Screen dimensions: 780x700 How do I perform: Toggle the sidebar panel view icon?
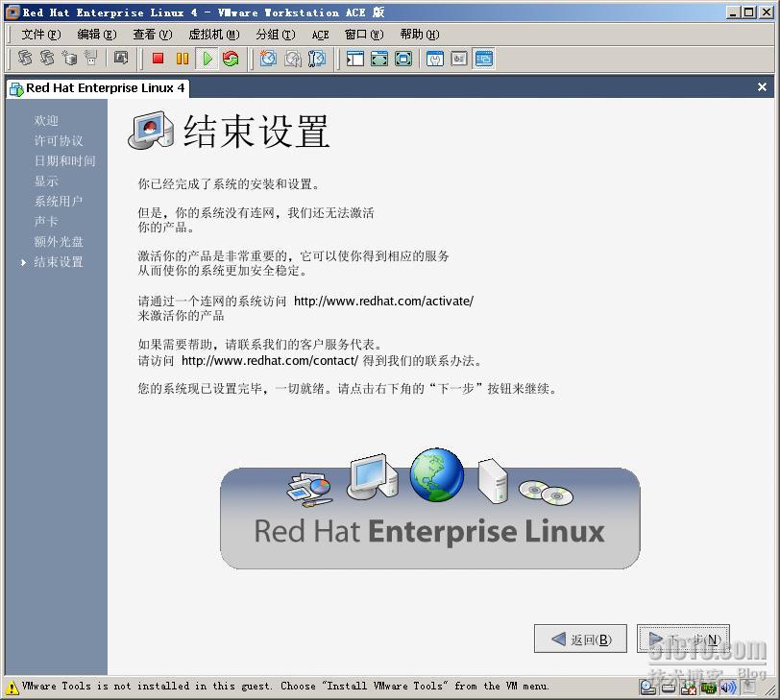[355, 59]
